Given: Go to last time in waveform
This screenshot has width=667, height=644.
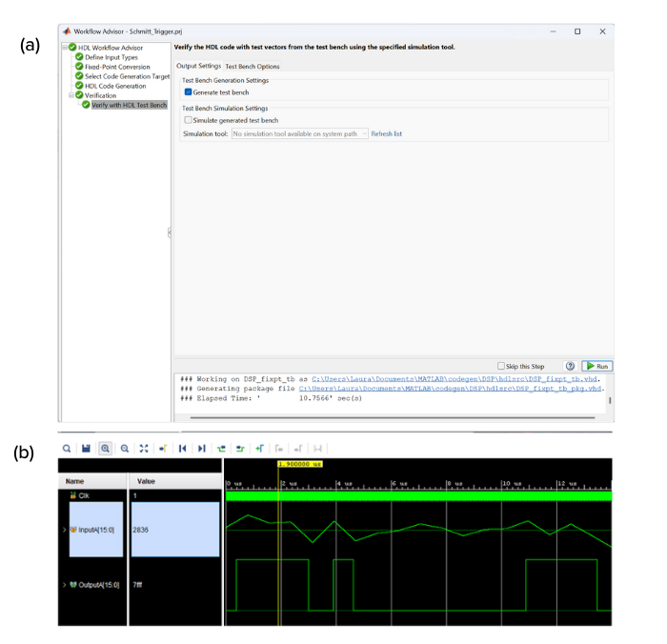Looking at the screenshot, I should 202,449.
